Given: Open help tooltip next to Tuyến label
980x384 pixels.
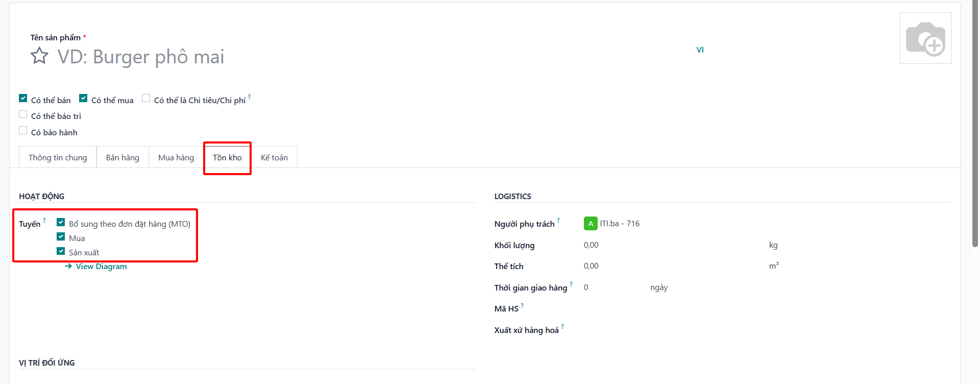Looking at the screenshot, I should [x=44, y=221].
